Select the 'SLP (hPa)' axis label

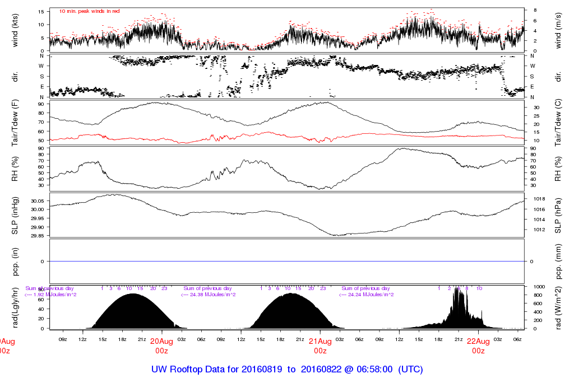click(x=558, y=216)
